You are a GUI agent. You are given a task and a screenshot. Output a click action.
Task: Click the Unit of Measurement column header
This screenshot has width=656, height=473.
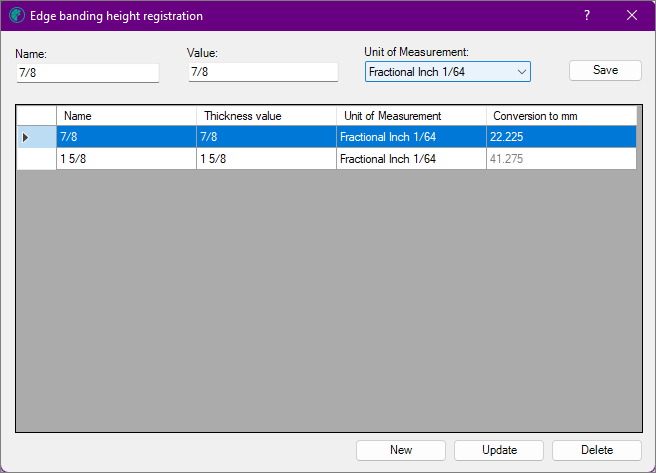pos(411,116)
